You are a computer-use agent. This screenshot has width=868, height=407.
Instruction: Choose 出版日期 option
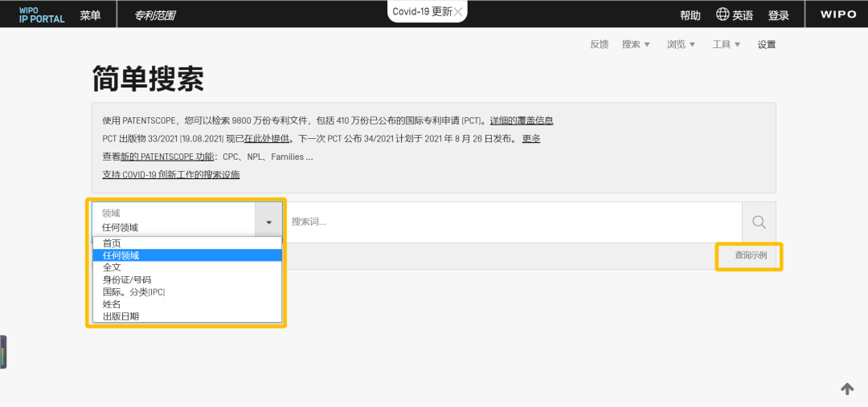coord(187,315)
